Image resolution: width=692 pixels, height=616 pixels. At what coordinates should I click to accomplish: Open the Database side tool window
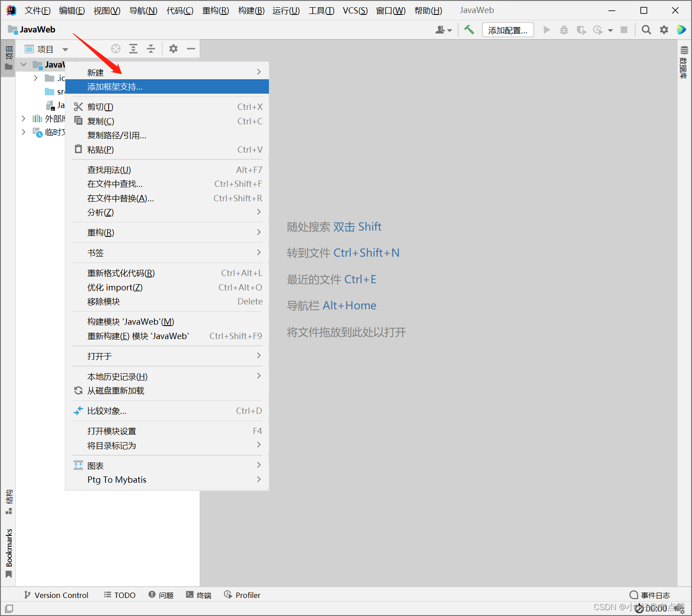coord(684,62)
